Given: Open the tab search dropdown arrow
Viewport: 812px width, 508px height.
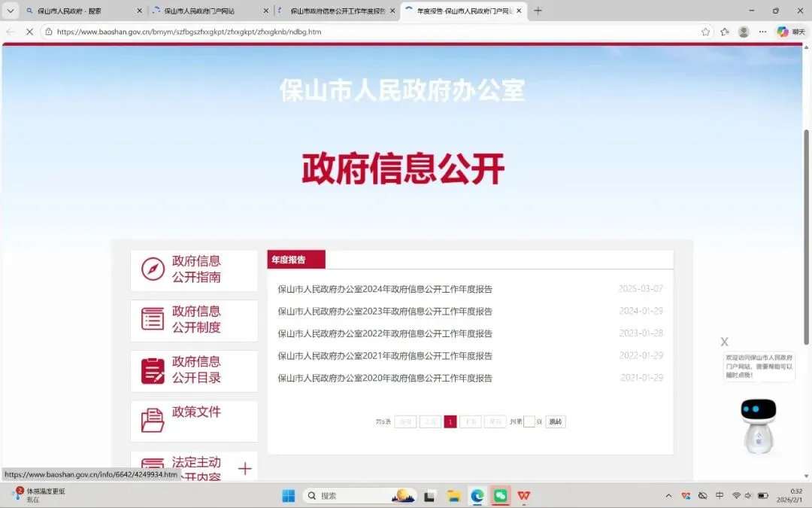Looking at the screenshot, I should click(11, 11).
